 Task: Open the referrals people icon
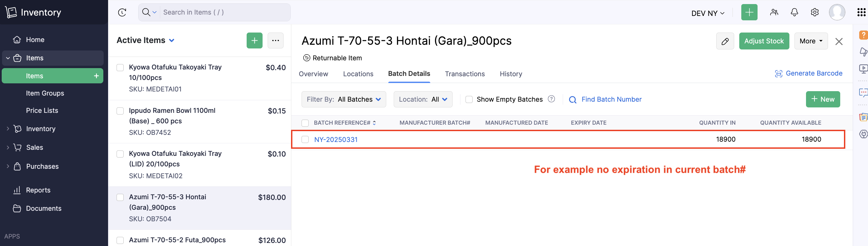pyautogui.click(x=774, y=13)
